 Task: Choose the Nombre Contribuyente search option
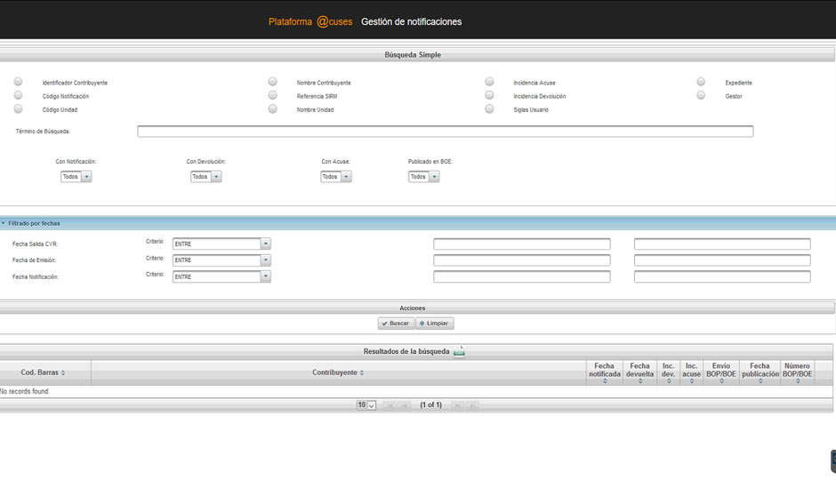[x=273, y=83]
